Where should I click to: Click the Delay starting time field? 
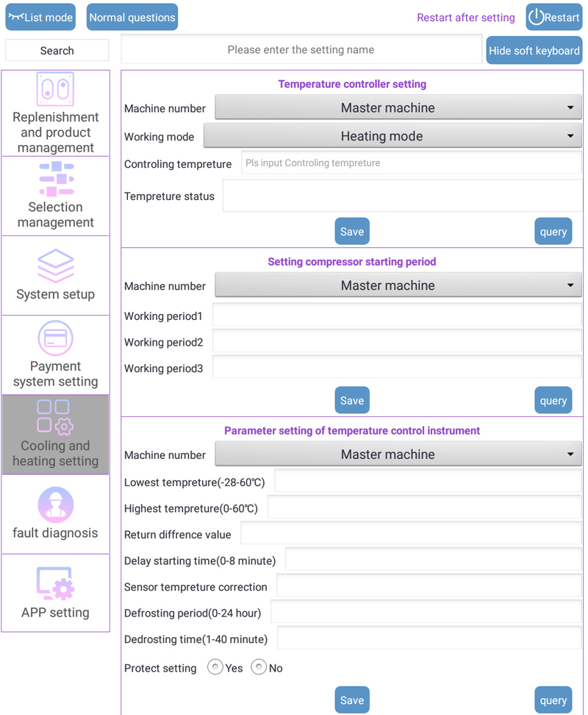[x=434, y=560]
